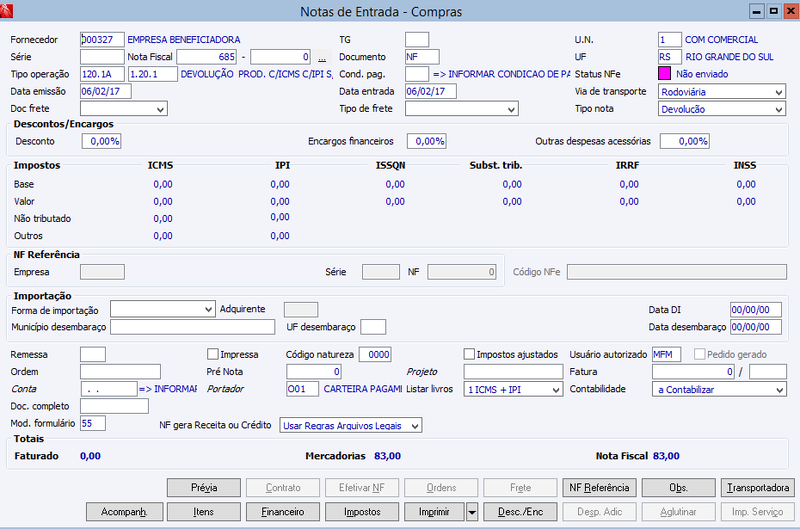Open the Imprimir split-button arrow
Viewport: 800px width, 529px height.
[472, 512]
